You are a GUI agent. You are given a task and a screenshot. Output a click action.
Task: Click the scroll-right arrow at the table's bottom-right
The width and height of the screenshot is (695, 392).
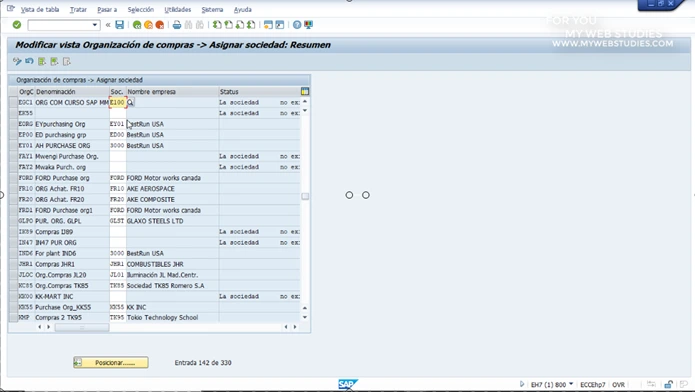coord(295,327)
